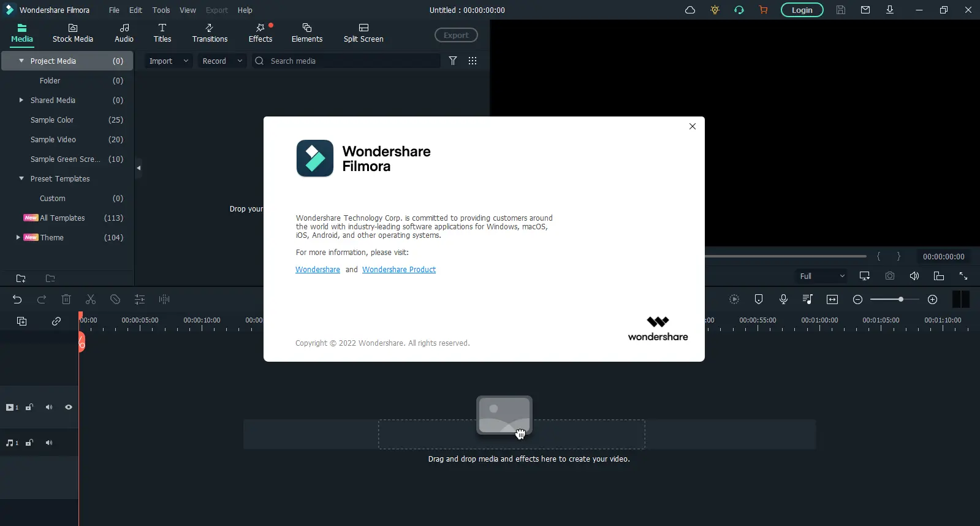Expand the Theme tree item
This screenshot has height=526, width=980.
coord(18,237)
